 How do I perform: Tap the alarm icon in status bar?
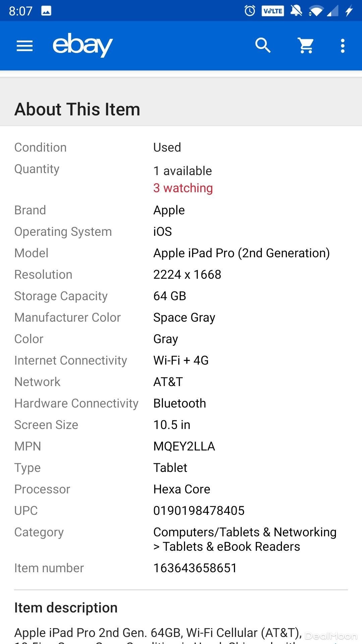[x=250, y=11]
